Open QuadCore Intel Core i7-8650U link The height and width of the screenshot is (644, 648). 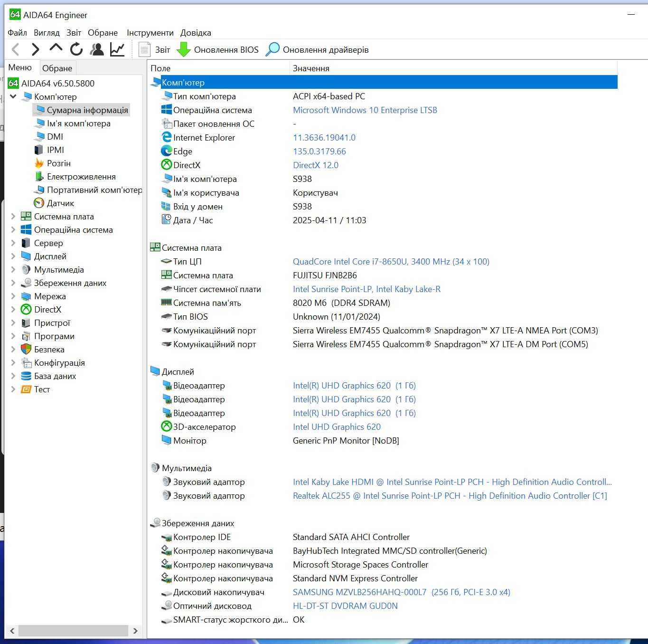(391, 261)
